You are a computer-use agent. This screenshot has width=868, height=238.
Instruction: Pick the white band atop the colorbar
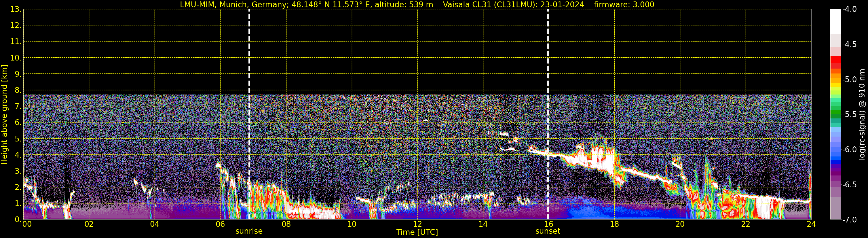click(835, 22)
